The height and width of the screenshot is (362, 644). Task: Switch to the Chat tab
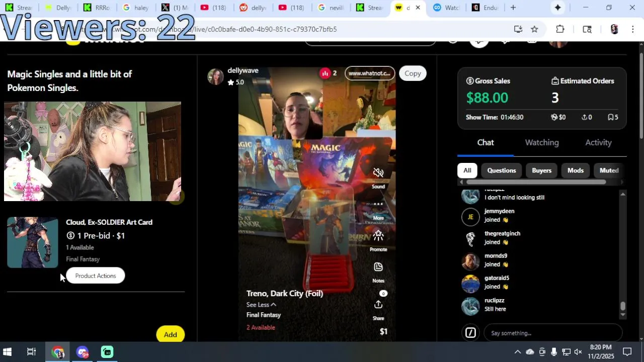pyautogui.click(x=486, y=142)
